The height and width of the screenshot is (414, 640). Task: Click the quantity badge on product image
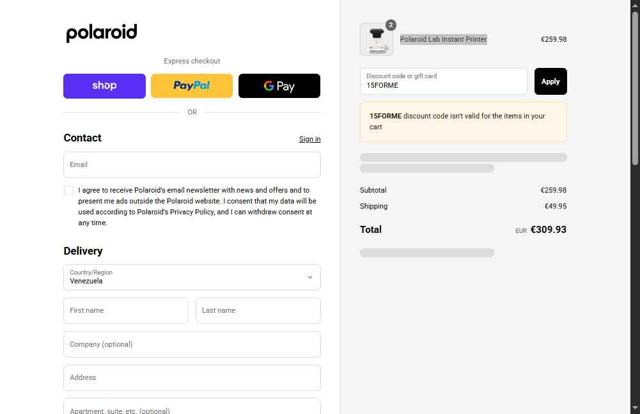pos(391,25)
